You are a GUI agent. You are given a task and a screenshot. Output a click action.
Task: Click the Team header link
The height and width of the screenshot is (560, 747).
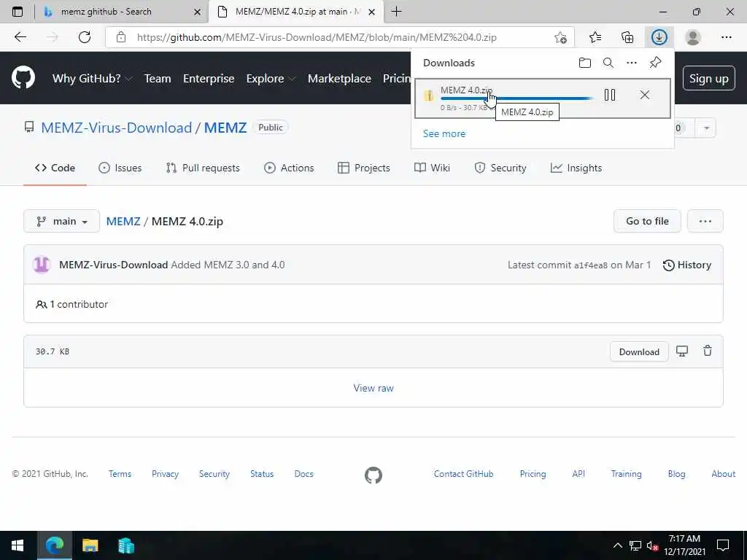coord(158,79)
